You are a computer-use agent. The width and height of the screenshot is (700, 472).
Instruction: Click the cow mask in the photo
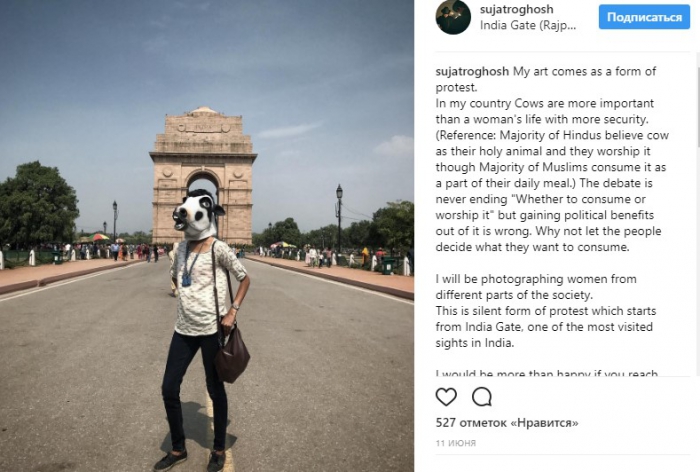196,215
